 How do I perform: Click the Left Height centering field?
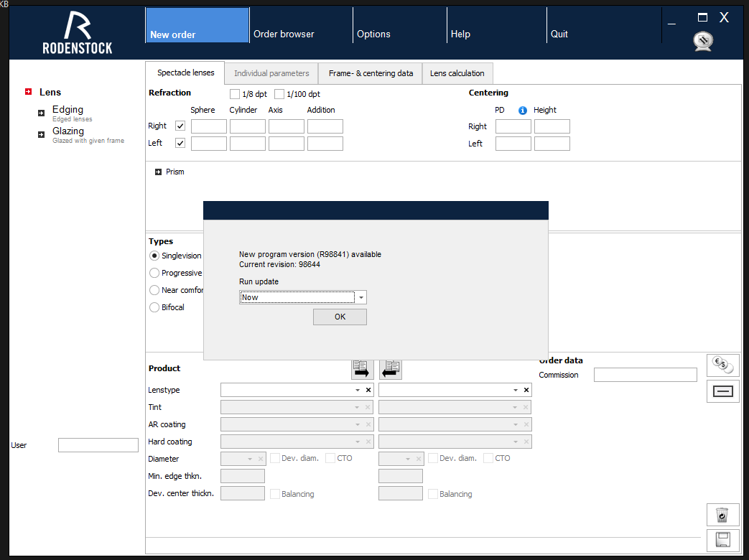coord(552,143)
